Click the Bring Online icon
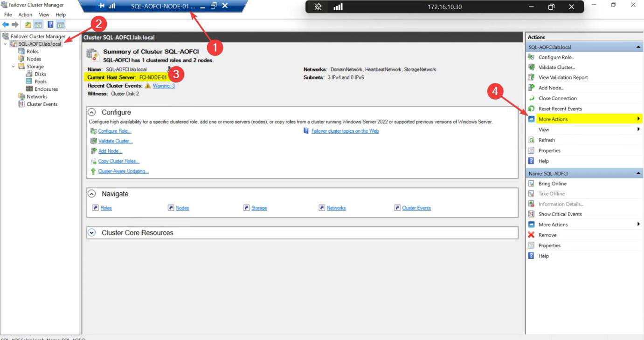The height and width of the screenshot is (340, 644). tap(531, 184)
